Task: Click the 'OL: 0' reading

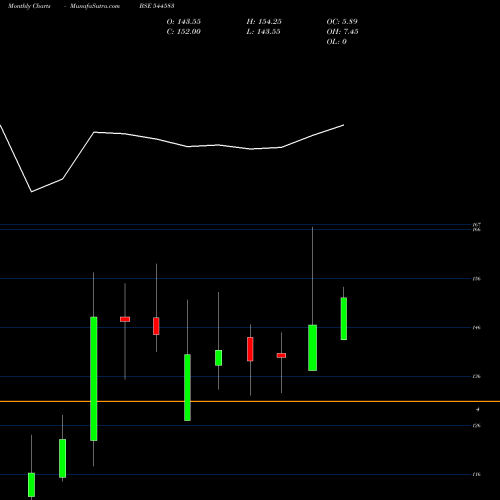Action: click(x=337, y=42)
